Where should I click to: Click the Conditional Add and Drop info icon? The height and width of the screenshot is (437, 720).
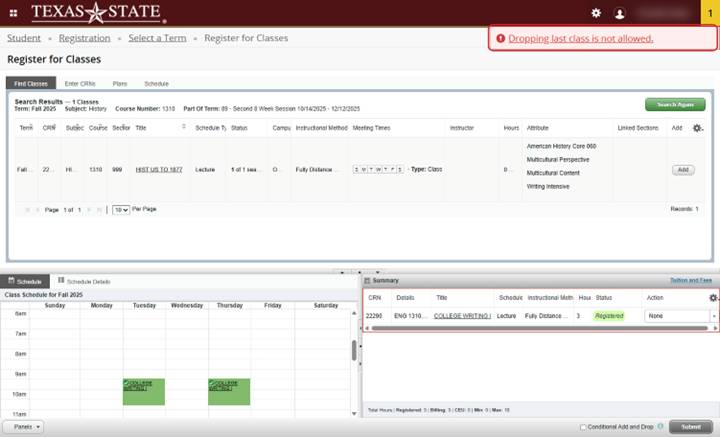point(661,426)
